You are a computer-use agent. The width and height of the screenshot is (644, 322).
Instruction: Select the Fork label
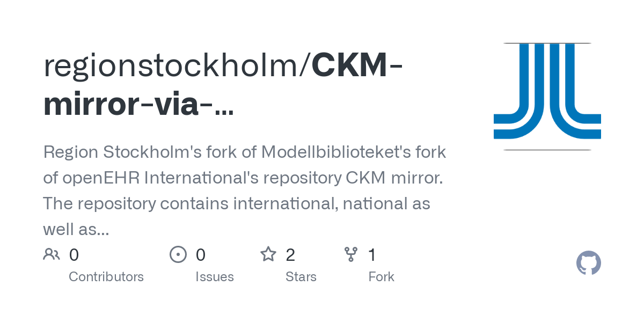click(x=382, y=277)
